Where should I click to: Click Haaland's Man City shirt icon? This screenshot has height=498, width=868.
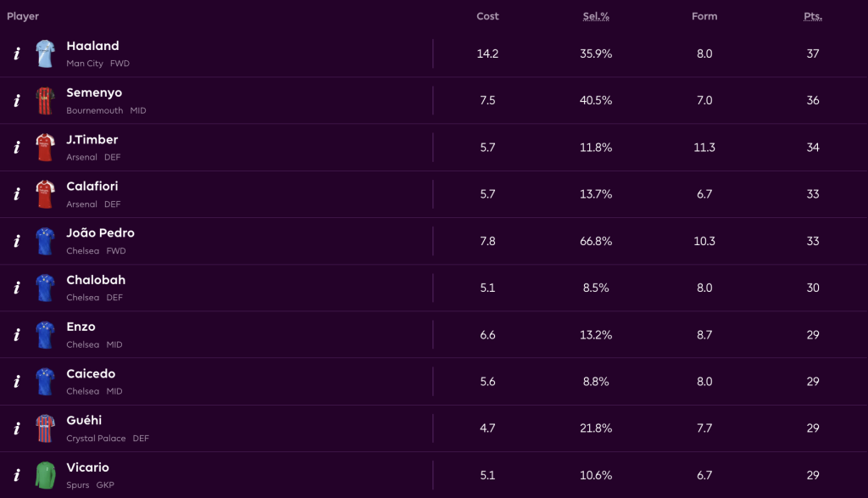click(x=45, y=53)
